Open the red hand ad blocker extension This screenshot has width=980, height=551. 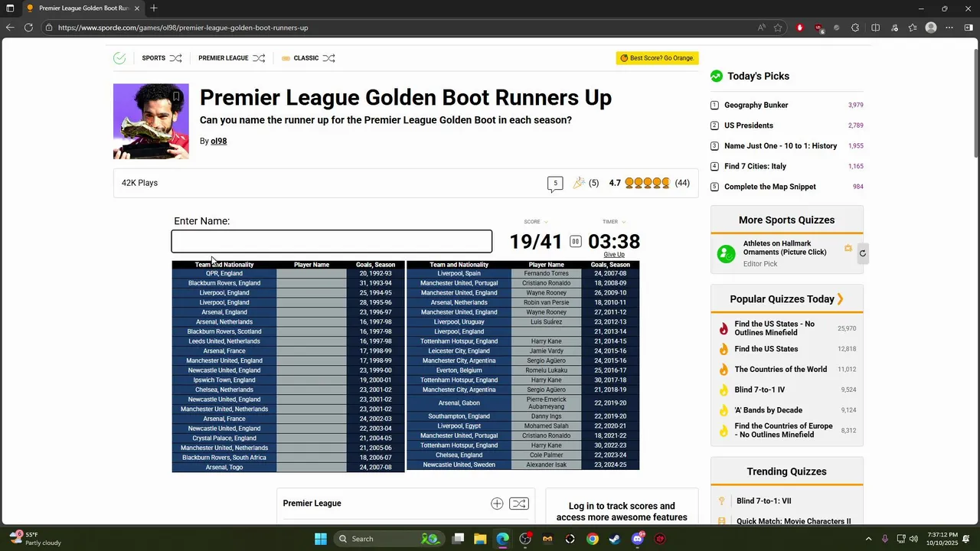(x=800, y=28)
